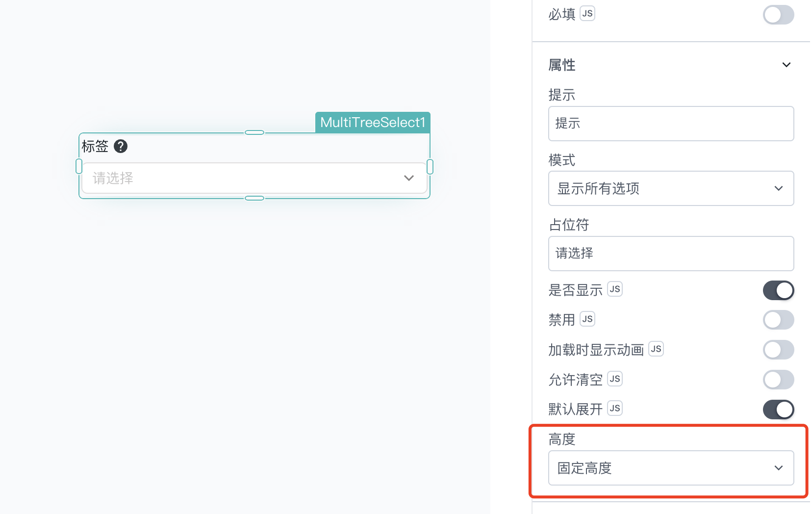Click the 允许清空 label text
The height and width of the screenshot is (514, 812).
(x=576, y=380)
